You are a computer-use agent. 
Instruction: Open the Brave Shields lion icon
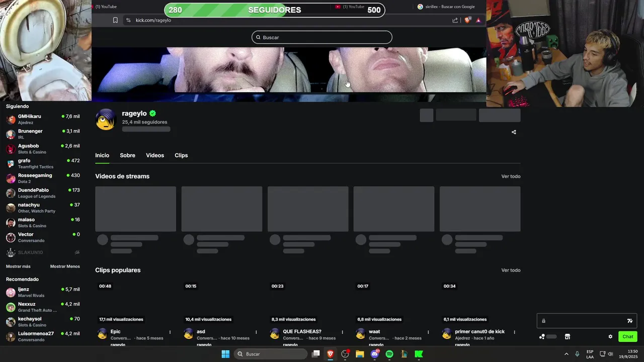point(467,20)
